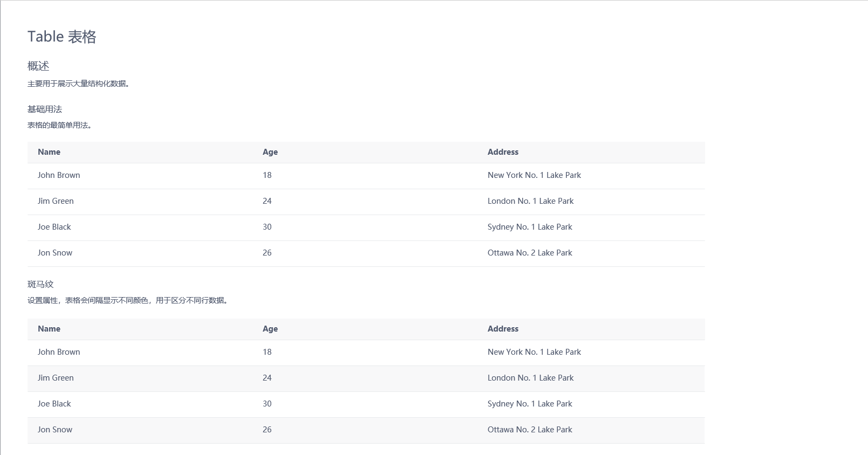Click the '概述' section heading
This screenshot has height=455, width=868.
(x=38, y=66)
